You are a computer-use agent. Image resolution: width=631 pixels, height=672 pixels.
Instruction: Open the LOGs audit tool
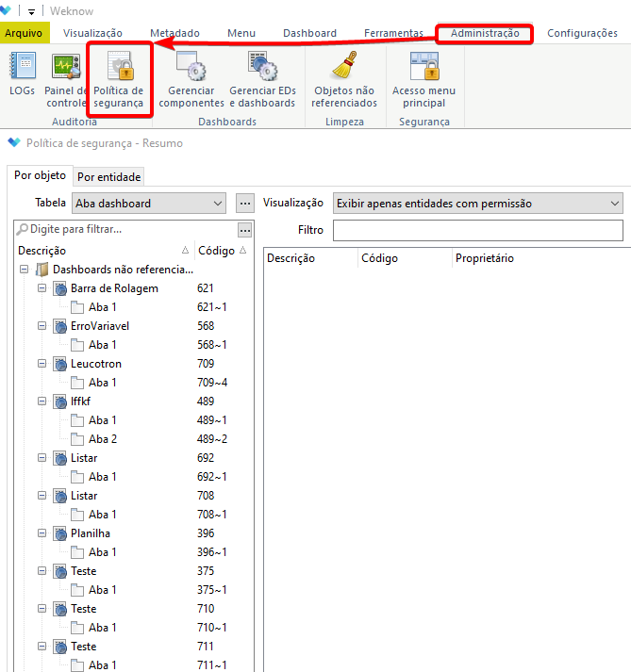(x=23, y=73)
